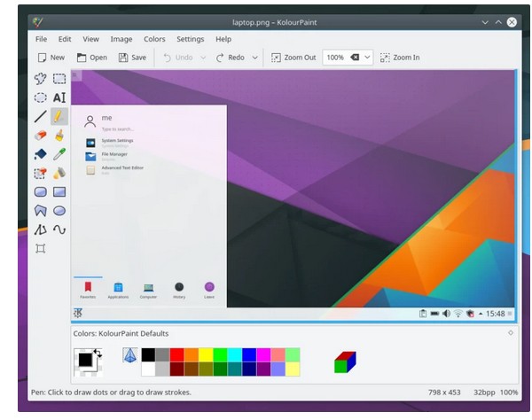Click the Zoom In button
This screenshot has height=420, width=532.
tap(400, 58)
